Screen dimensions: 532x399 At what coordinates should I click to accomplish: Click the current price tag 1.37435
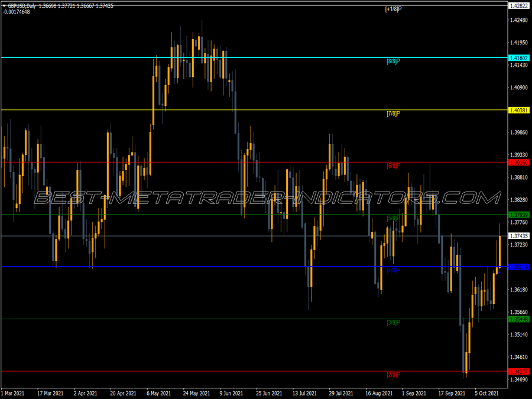pos(519,236)
